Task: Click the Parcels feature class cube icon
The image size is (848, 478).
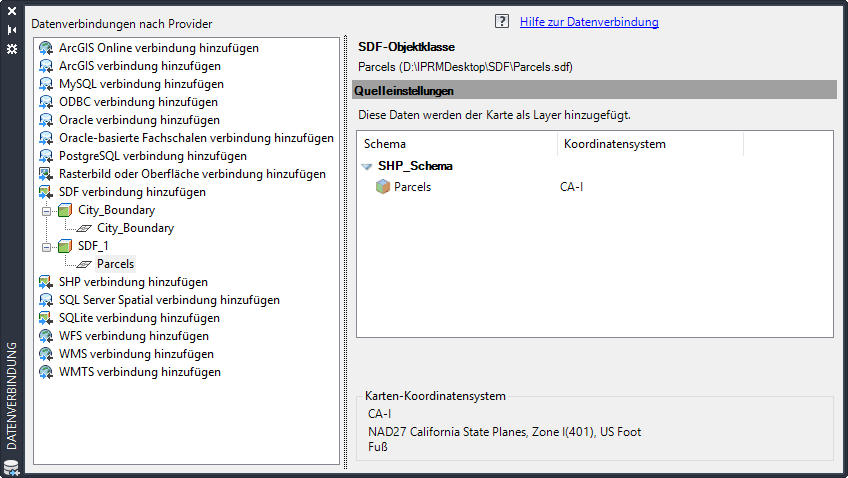Action: pos(382,187)
